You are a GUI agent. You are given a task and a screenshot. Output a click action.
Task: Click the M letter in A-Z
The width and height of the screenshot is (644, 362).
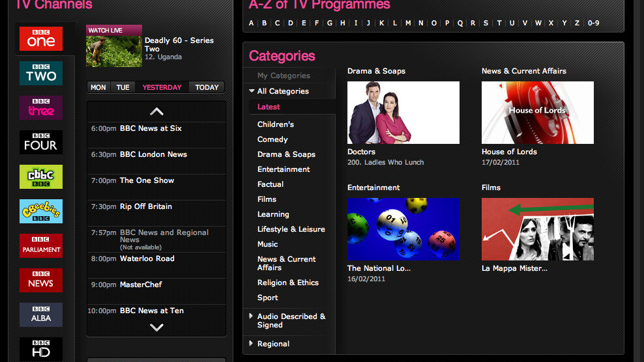(x=408, y=23)
